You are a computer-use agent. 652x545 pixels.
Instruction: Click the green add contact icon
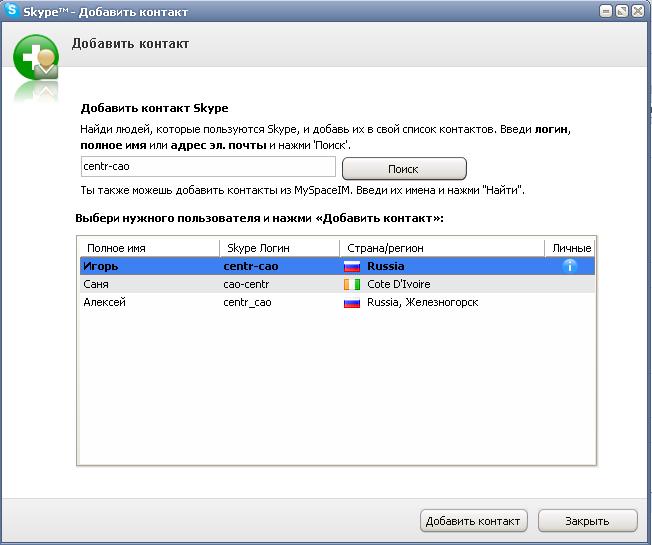pos(36,57)
